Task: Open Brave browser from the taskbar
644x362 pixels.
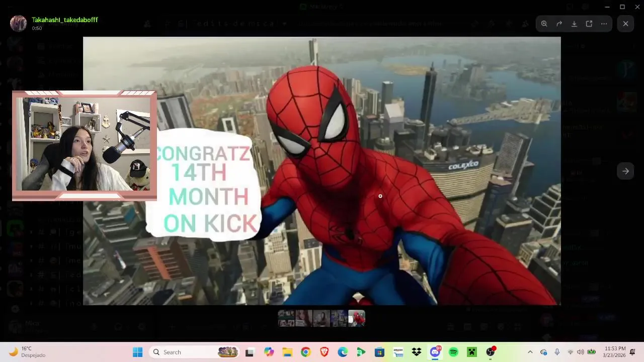Action: click(x=324, y=352)
